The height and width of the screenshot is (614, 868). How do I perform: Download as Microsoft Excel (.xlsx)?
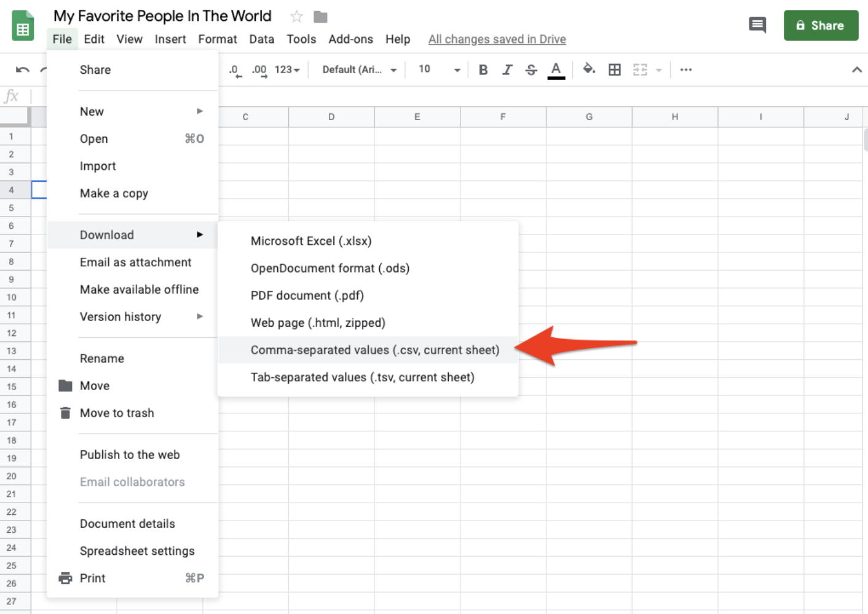point(368,241)
